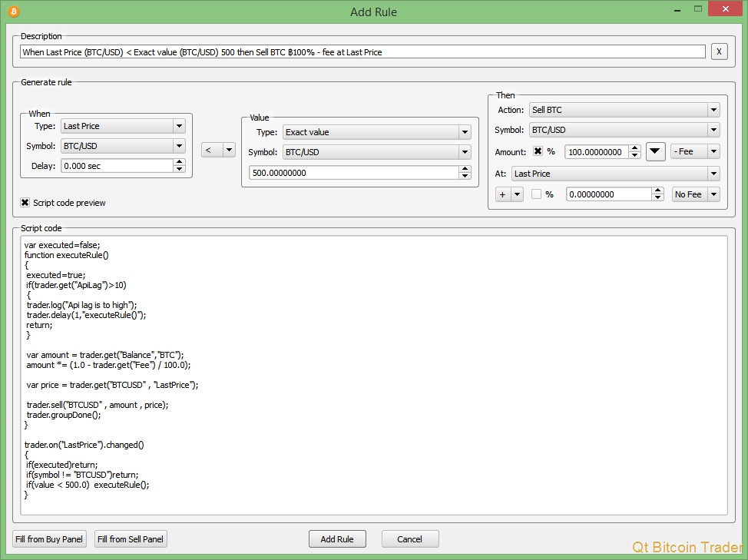This screenshot has width=748, height=560.
Task: Decrease the 500.00000000 value spinner
Action: (x=465, y=176)
